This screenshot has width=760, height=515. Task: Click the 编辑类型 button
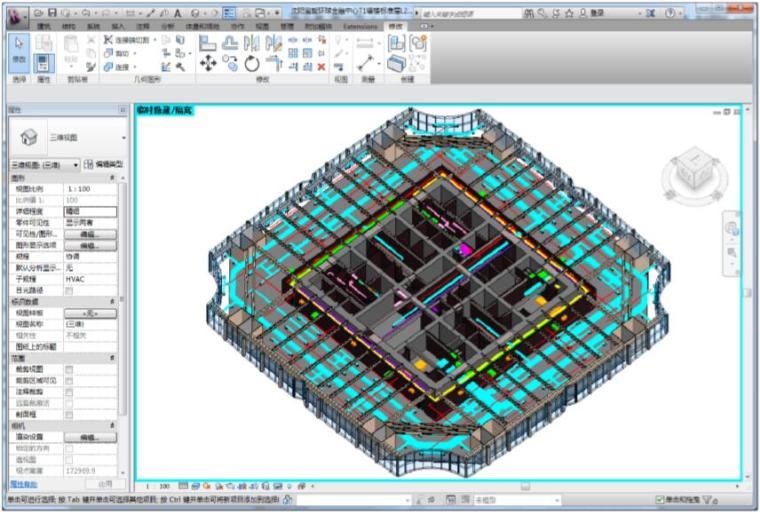[103, 163]
